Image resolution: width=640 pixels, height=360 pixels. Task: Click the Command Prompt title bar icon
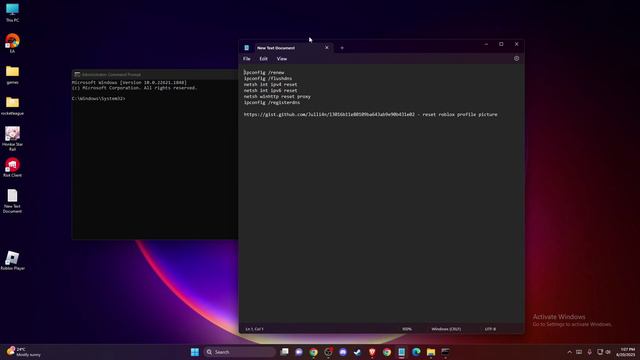[77, 74]
